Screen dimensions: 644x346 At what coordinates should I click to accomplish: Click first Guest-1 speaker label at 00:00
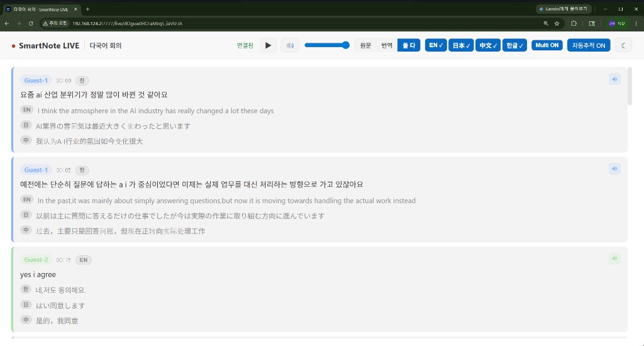coord(36,81)
